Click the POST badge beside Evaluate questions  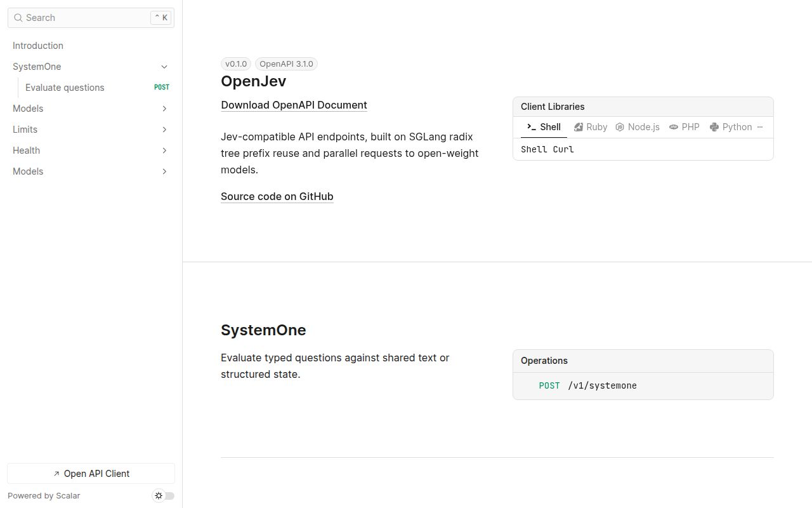point(162,88)
